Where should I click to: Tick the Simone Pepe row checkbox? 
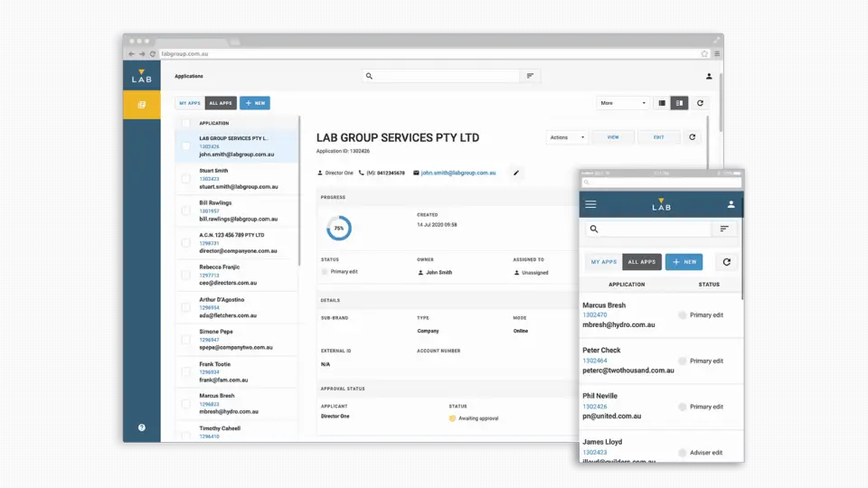(185, 339)
